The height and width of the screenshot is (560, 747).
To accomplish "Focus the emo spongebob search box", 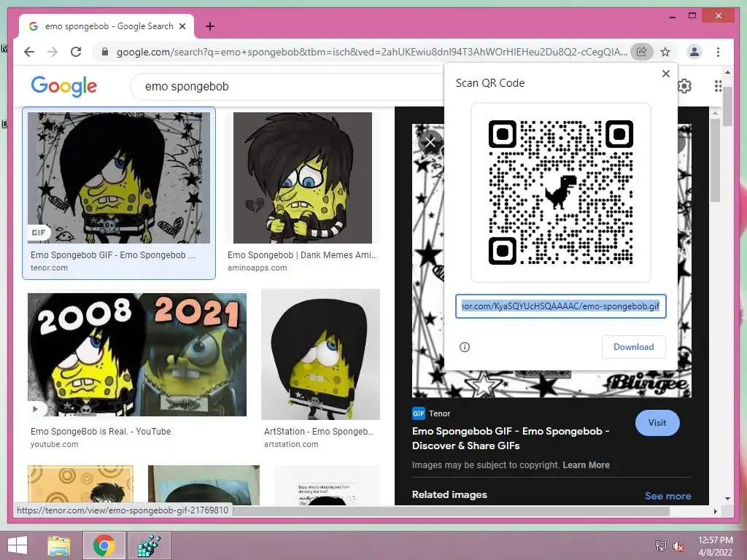I will point(286,86).
